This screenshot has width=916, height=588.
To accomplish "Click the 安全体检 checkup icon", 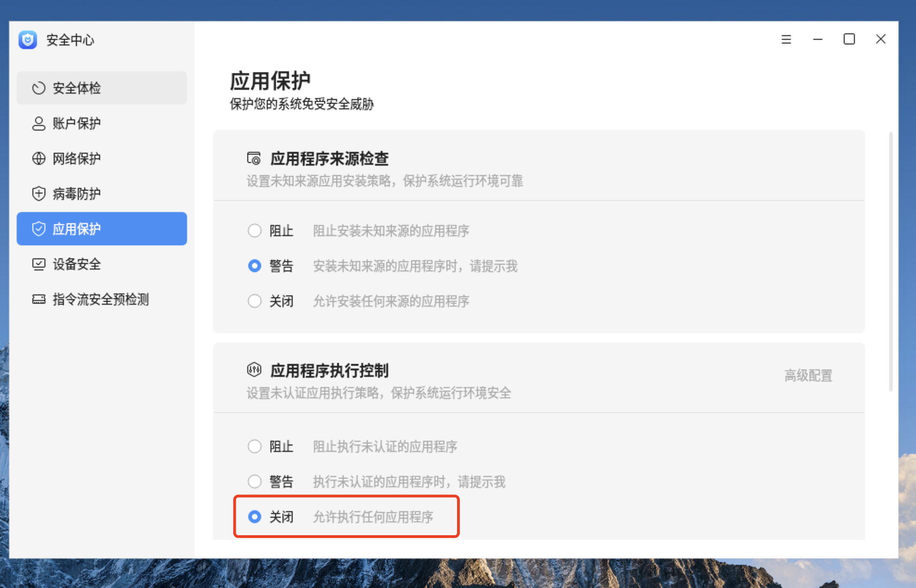I will point(38,88).
